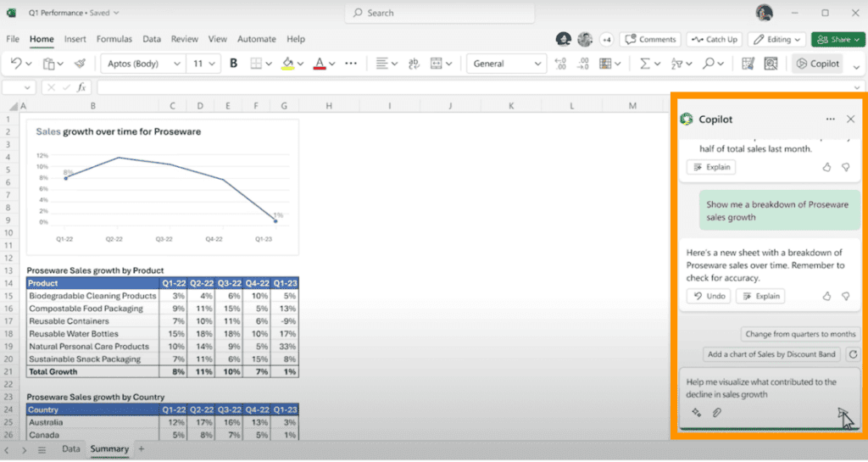Switch to the Insert tab
The height and width of the screenshot is (462, 868).
click(75, 39)
